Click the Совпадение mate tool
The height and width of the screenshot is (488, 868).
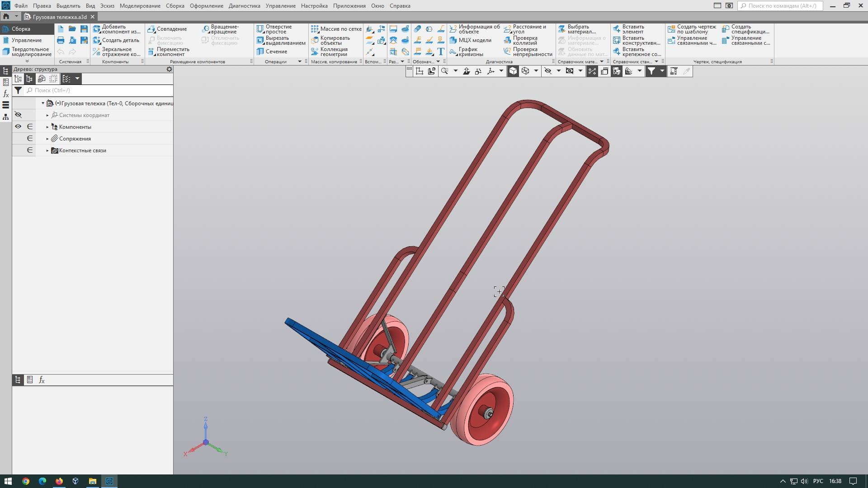click(x=167, y=29)
